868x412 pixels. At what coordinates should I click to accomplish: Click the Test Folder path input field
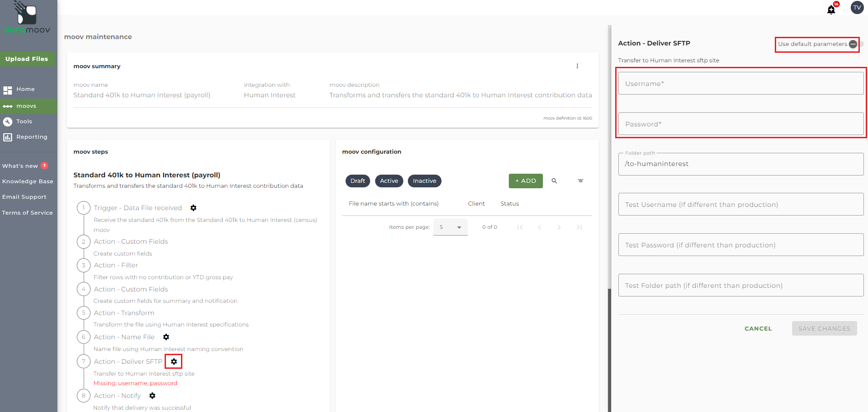click(741, 286)
